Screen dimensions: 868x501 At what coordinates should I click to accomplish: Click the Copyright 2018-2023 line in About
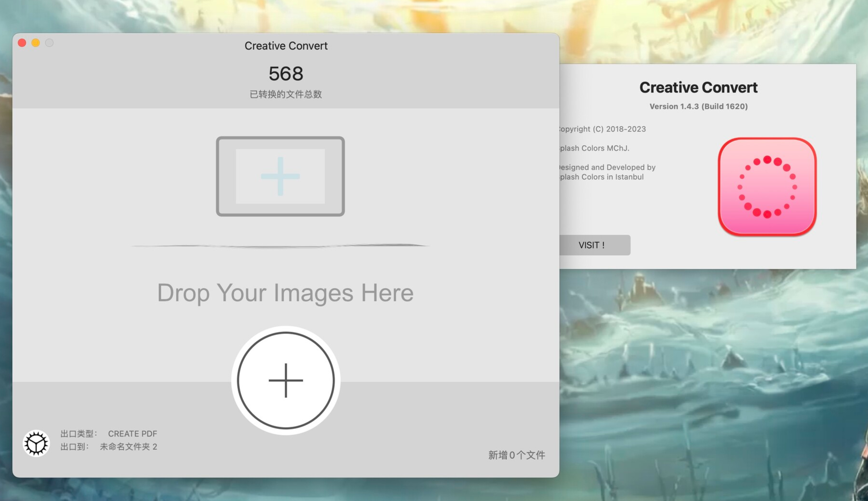pos(602,129)
